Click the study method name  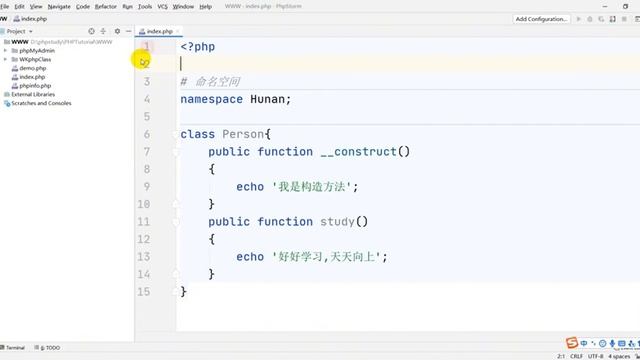[337, 222]
